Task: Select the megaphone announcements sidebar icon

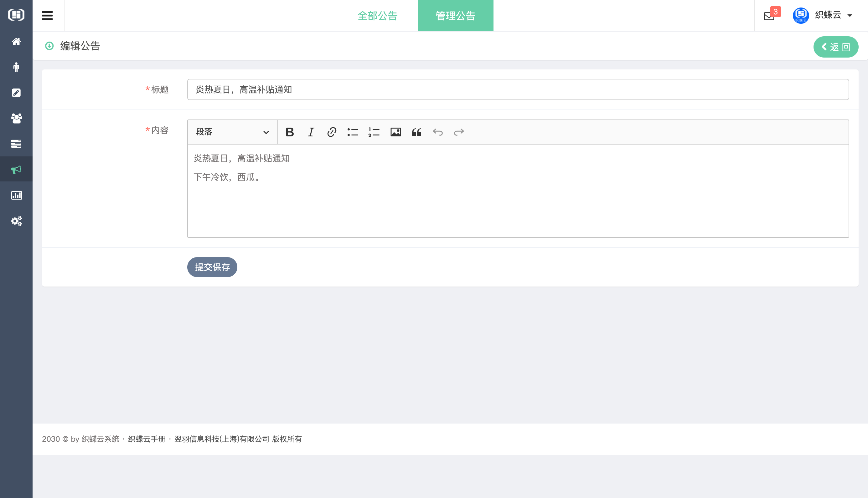Action: click(x=16, y=169)
